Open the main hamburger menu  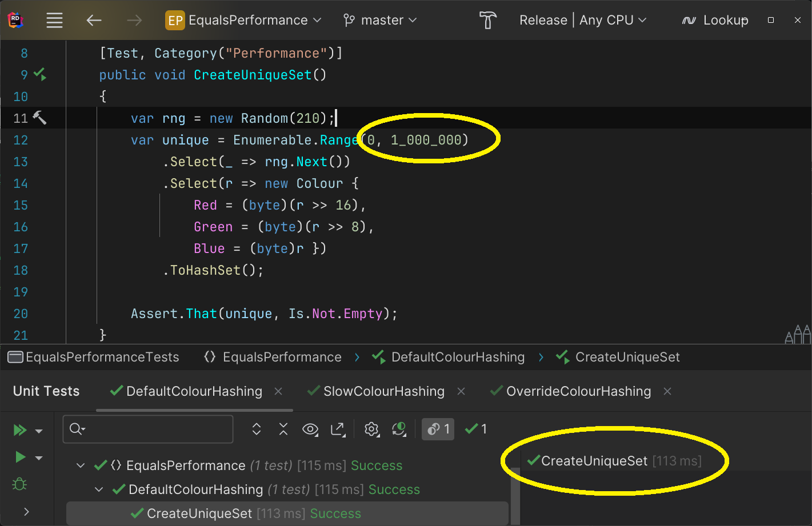(x=54, y=21)
